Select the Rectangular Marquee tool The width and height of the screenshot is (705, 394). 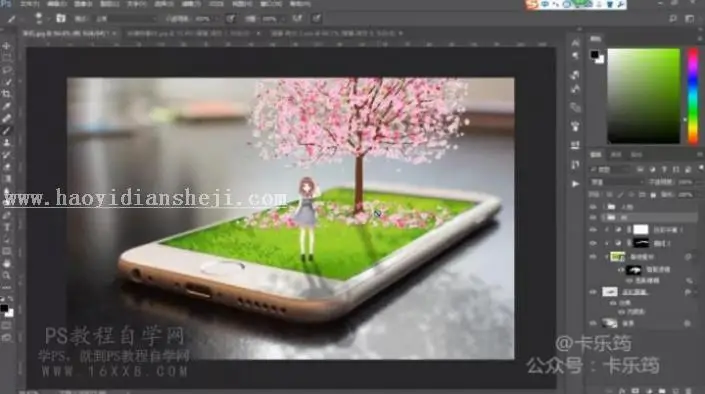coord(7,58)
